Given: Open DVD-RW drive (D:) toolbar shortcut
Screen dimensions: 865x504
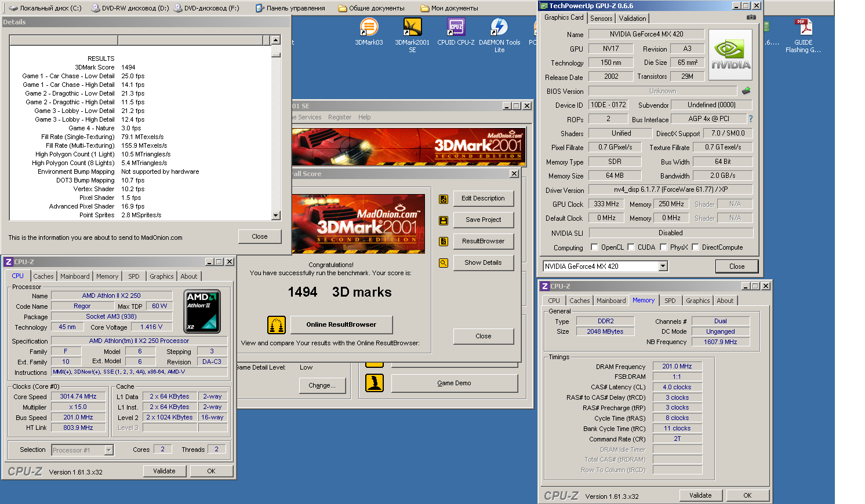Looking at the screenshot, I should coord(130,8).
